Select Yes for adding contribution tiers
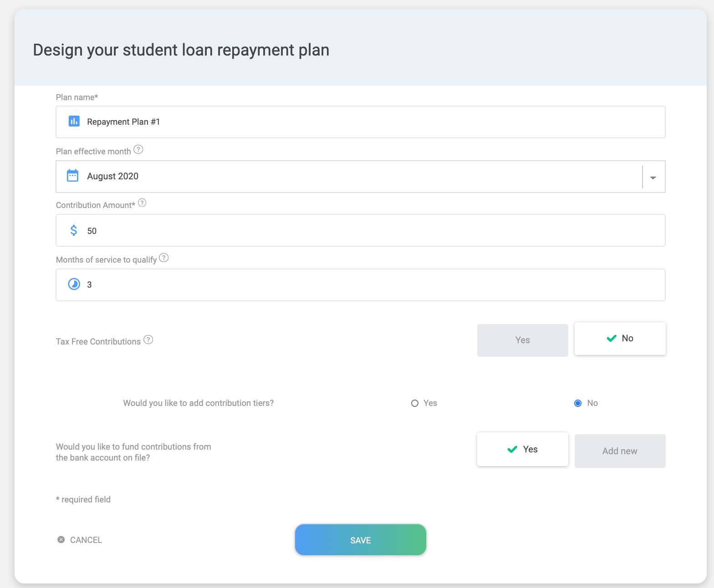This screenshot has height=588, width=714. [415, 403]
